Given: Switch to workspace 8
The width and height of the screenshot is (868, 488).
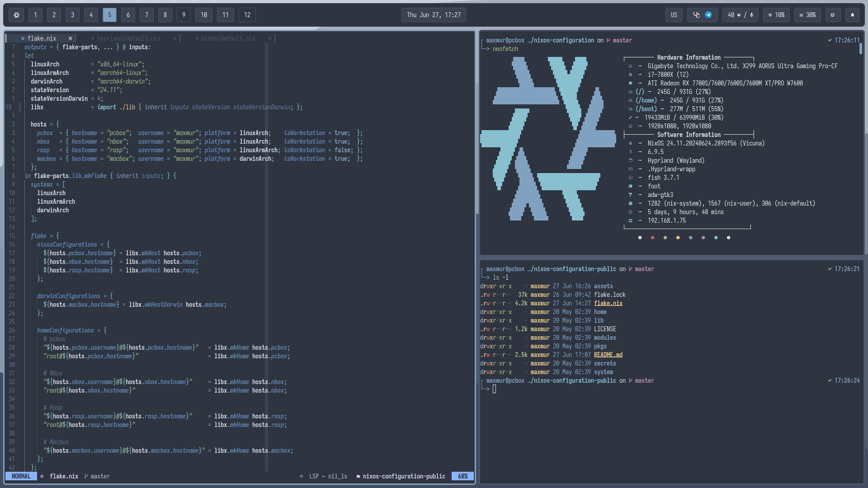Looking at the screenshot, I should tap(165, 15).
